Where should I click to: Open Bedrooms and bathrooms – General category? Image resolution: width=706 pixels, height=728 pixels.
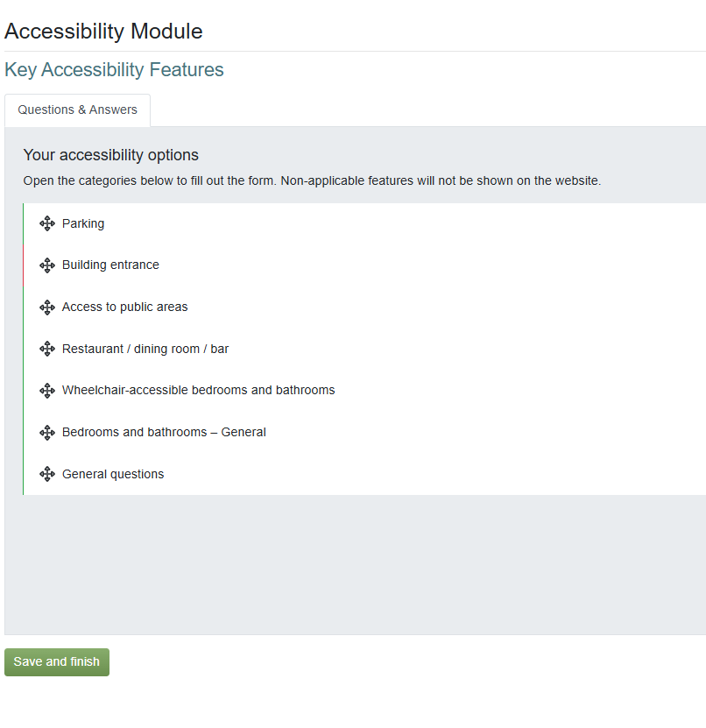(x=164, y=433)
